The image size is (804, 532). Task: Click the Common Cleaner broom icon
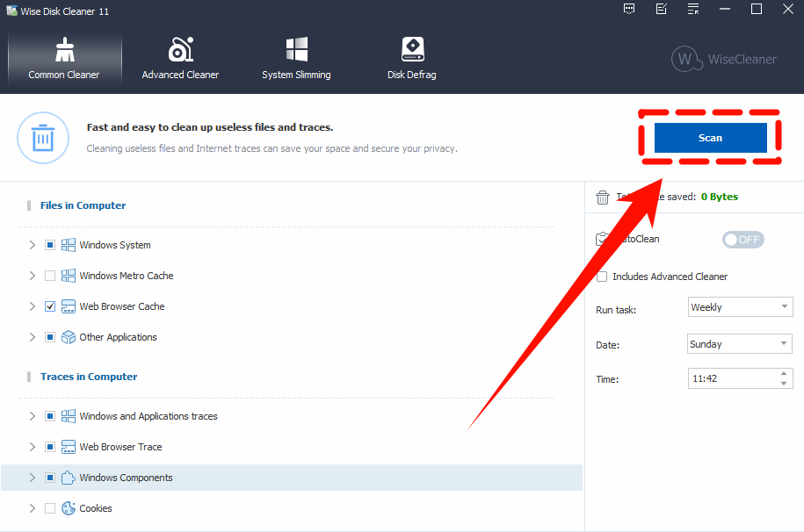pos(64,50)
